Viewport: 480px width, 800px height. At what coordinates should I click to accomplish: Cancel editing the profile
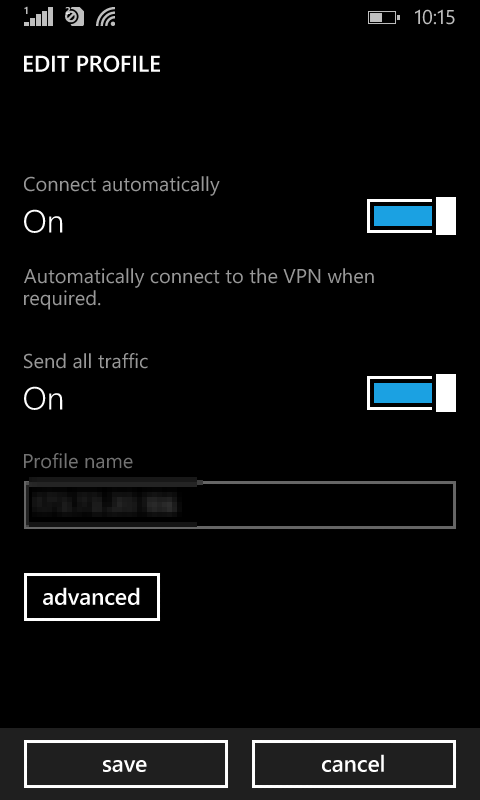[353, 764]
